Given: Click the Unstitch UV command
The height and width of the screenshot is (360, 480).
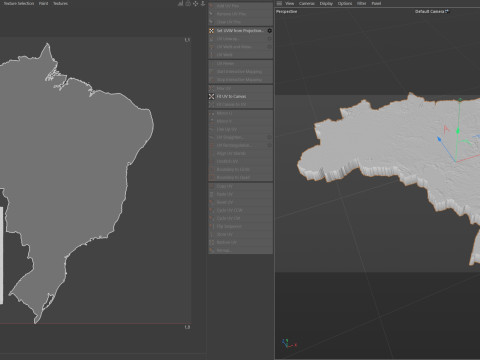Looking at the screenshot, I should pyautogui.click(x=240, y=161).
